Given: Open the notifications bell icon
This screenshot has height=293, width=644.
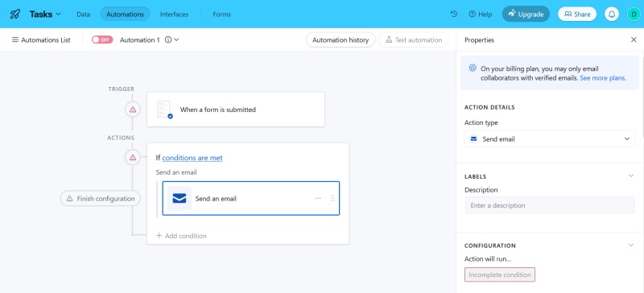Looking at the screenshot, I should [612, 14].
